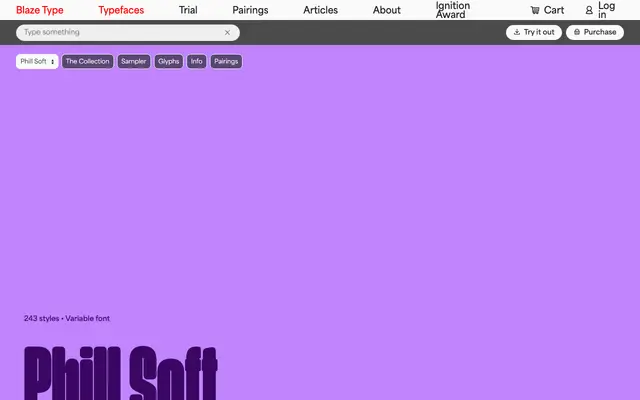Click the user profile icon beside Log in
This screenshot has height=400, width=640.
tap(589, 11)
